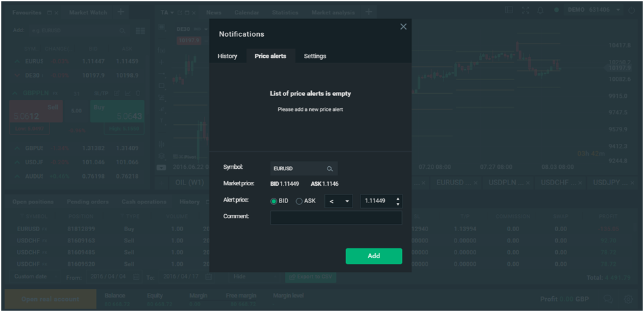Click the alert price value stepper arrows
Image resolution: width=644 pixels, height=312 pixels.
[x=397, y=201]
